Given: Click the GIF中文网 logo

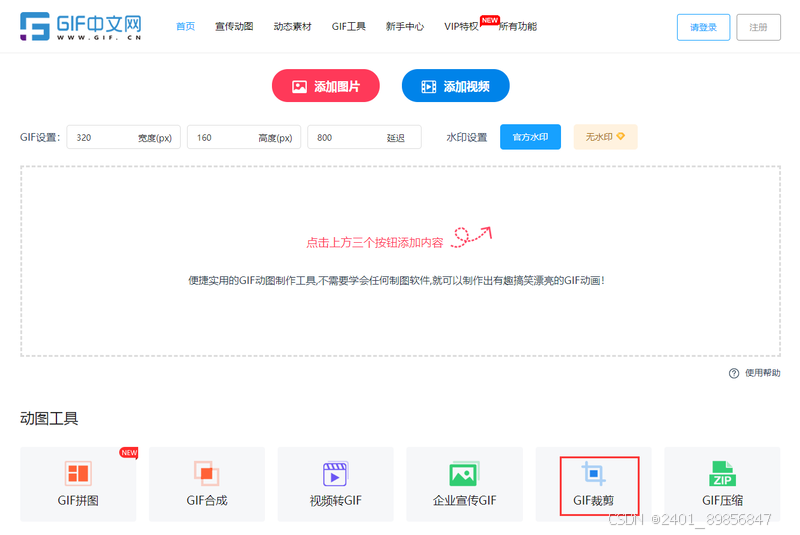Looking at the screenshot, I should pyautogui.click(x=81, y=27).
